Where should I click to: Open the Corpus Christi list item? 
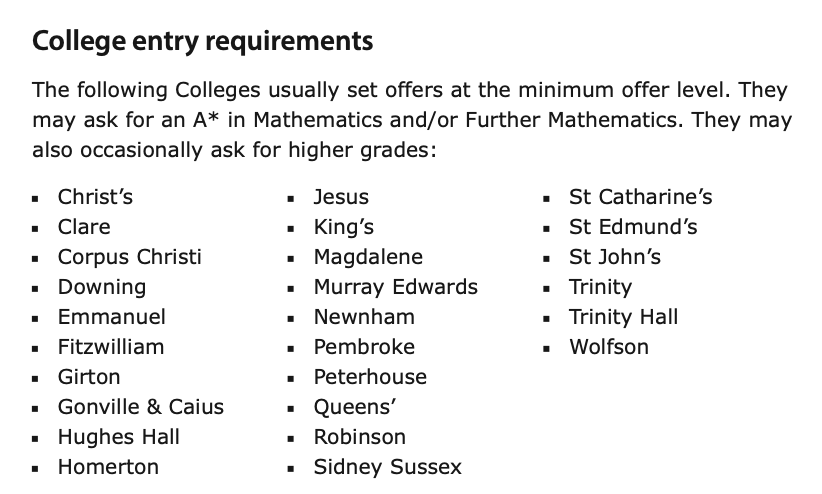[x=129, y=257]
